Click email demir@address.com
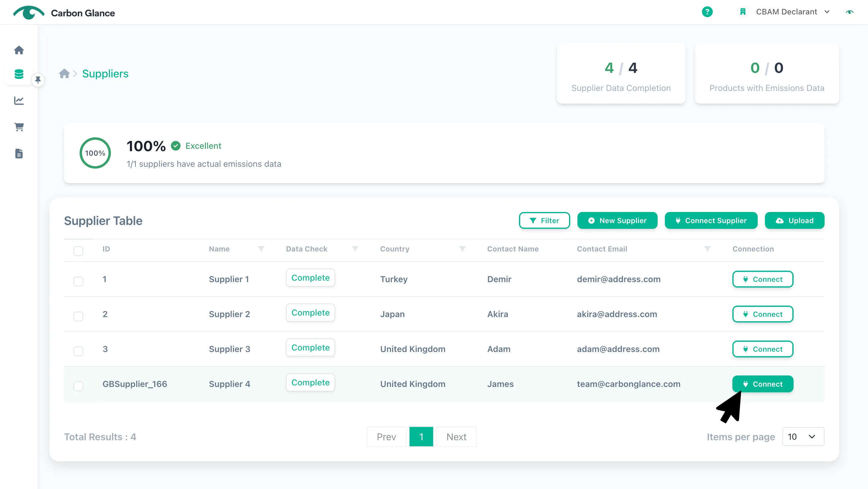This screenshot has height=489, width=868. (x=619, y=279)
